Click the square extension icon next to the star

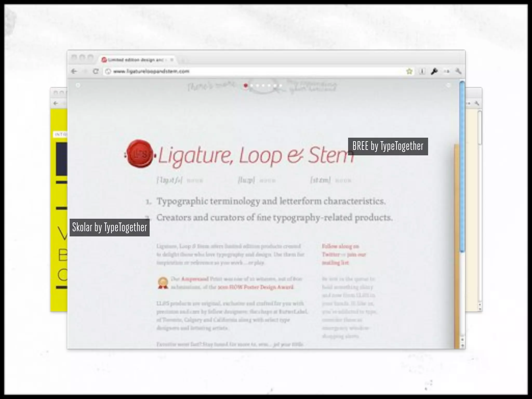point(422,71)
